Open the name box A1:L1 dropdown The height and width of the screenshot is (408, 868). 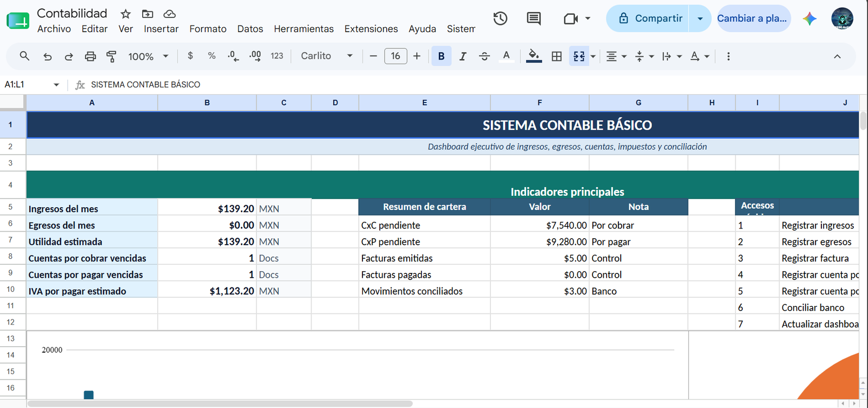[x=56, y=85]
